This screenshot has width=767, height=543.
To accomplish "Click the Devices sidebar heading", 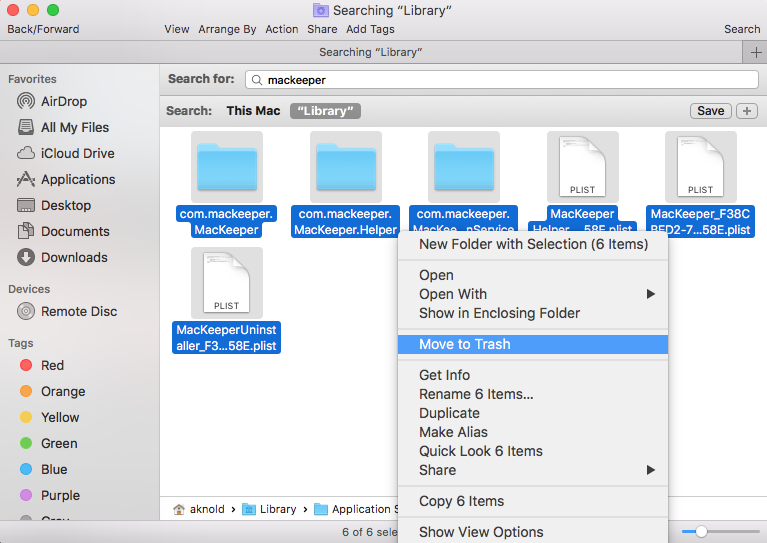I will [x=29, y=289].
